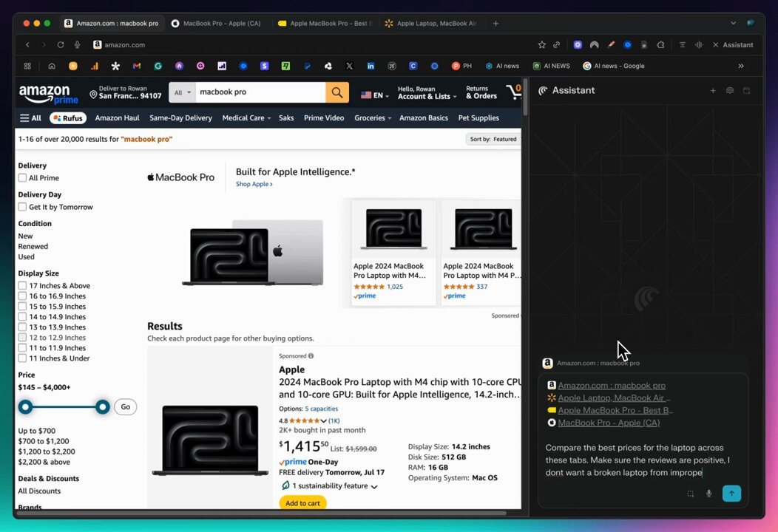778x532 pixels.
Task: Click the Go button next to price slider
Action: [126, 407]
